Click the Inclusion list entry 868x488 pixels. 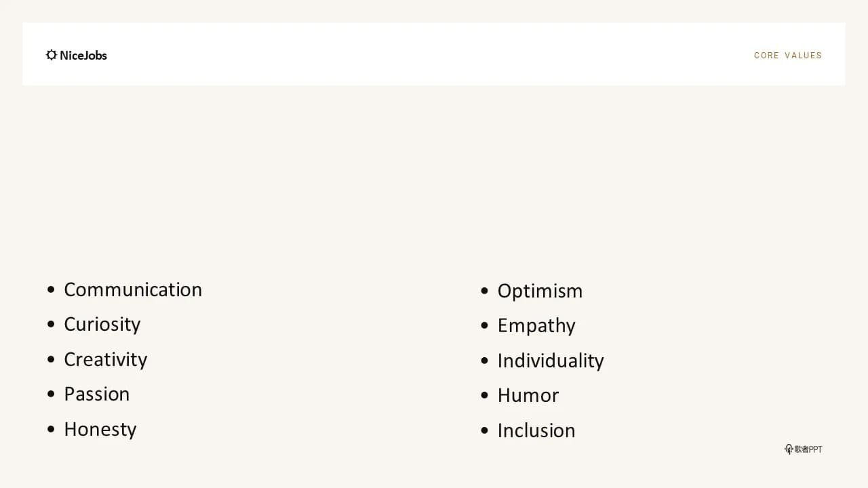tap(536, 430)
